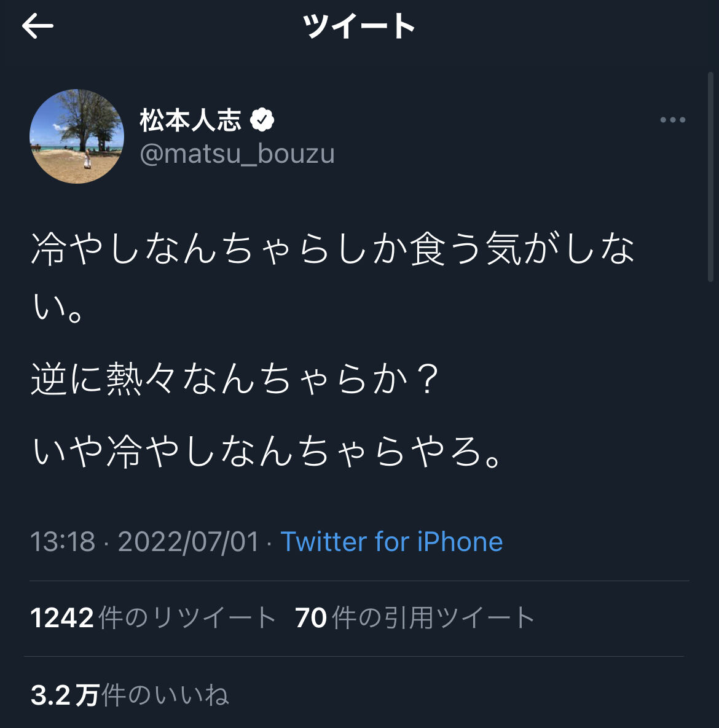Screen dimensions: 719x728
Task: Click the vertical scrollbar on right edge
Action: pos(710,178)
